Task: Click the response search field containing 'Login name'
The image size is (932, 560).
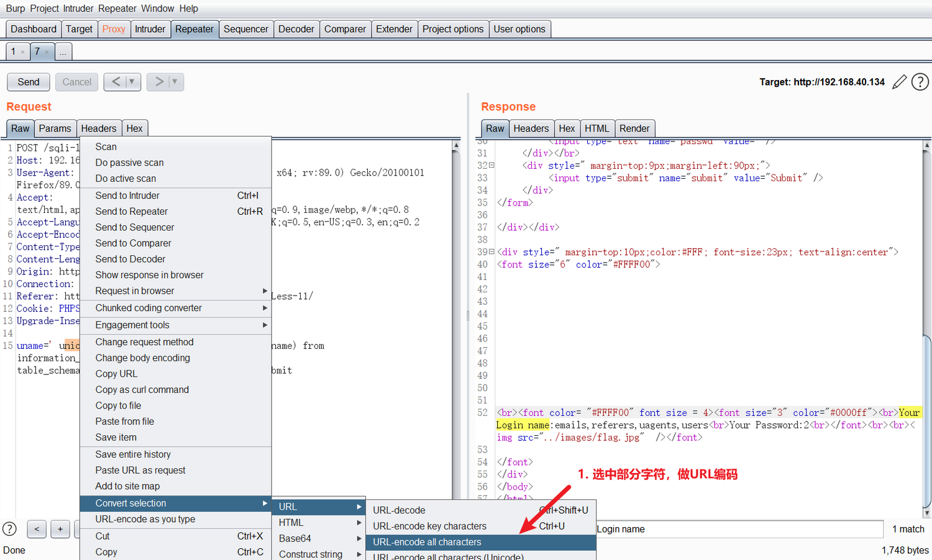Action: tap(739, 529)
